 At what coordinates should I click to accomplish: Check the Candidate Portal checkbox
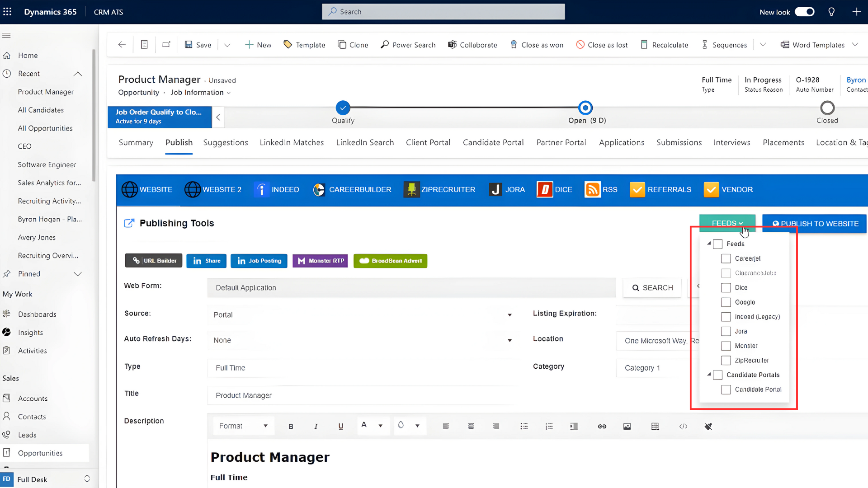[x=726, y=389]
